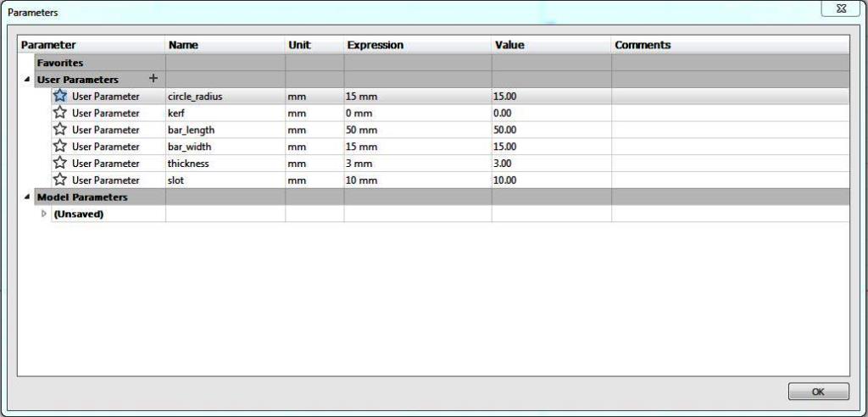The height and width of the screenshot is (417, 868).
Task: Click the bar_length value 50.00
Action: pos(551,130)
